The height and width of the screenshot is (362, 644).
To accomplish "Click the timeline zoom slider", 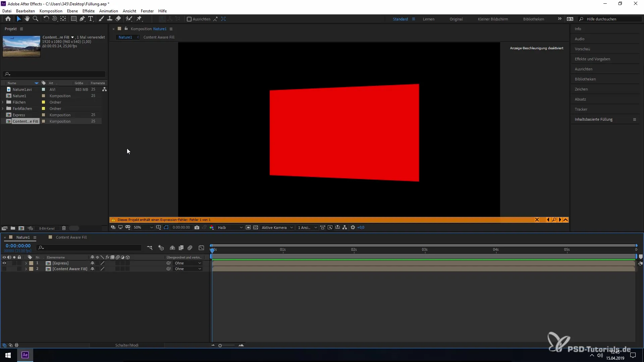I will point(227,346).
